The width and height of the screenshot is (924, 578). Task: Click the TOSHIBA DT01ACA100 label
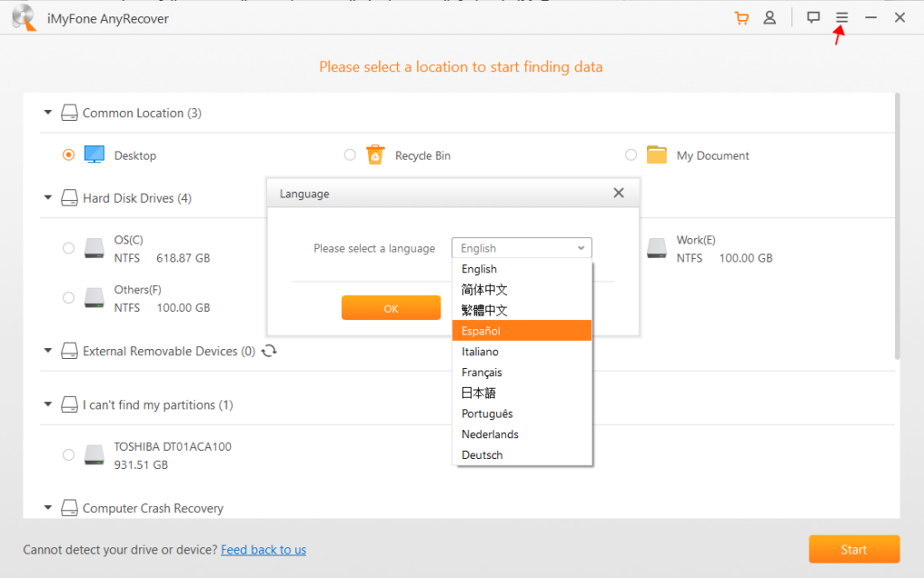tap(172, 446)
